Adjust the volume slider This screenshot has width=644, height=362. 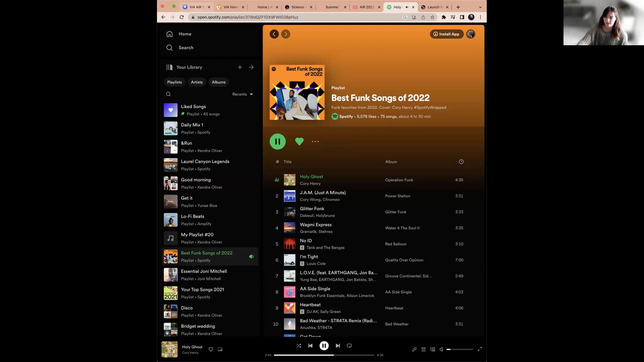[460, 349]
